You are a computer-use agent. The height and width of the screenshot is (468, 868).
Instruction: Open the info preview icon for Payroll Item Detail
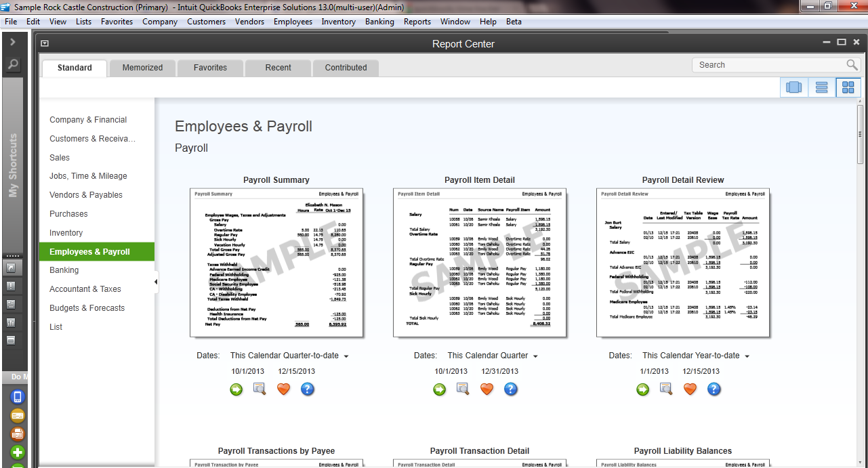point(463,389)
